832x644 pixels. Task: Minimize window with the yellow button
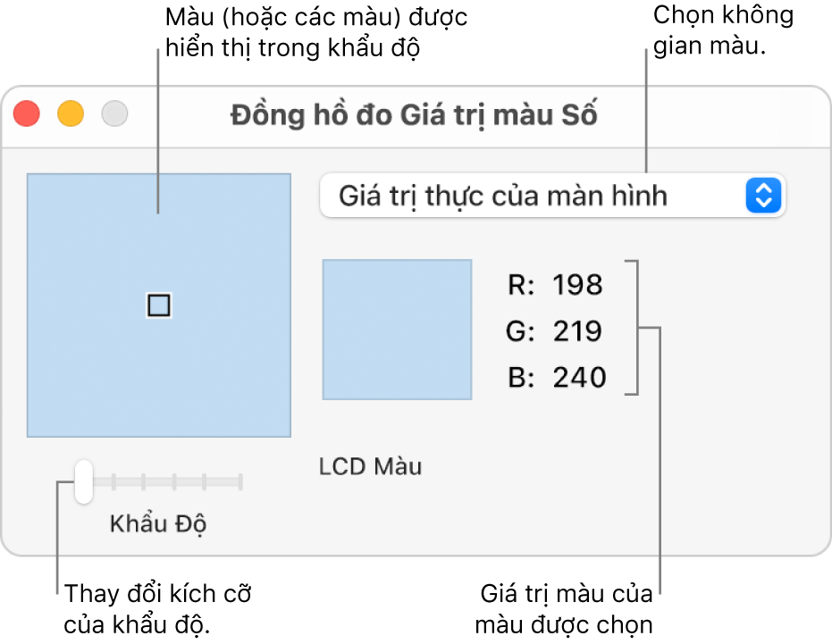71,114
